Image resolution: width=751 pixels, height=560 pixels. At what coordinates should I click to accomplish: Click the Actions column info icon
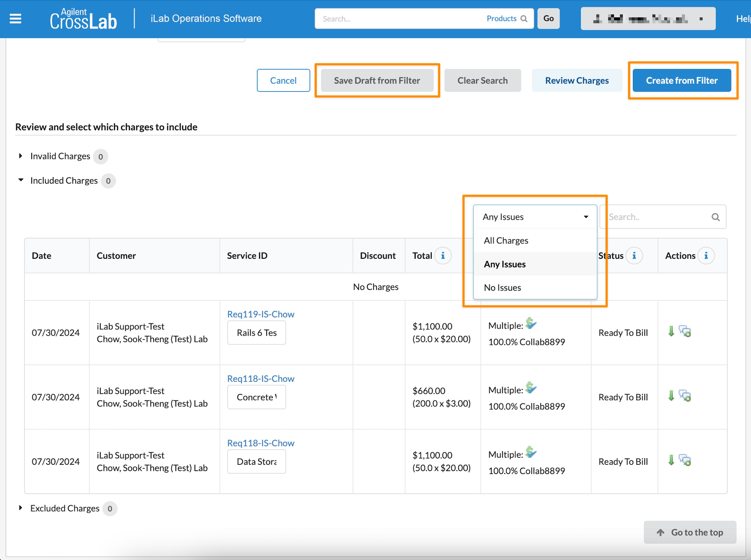706,256
